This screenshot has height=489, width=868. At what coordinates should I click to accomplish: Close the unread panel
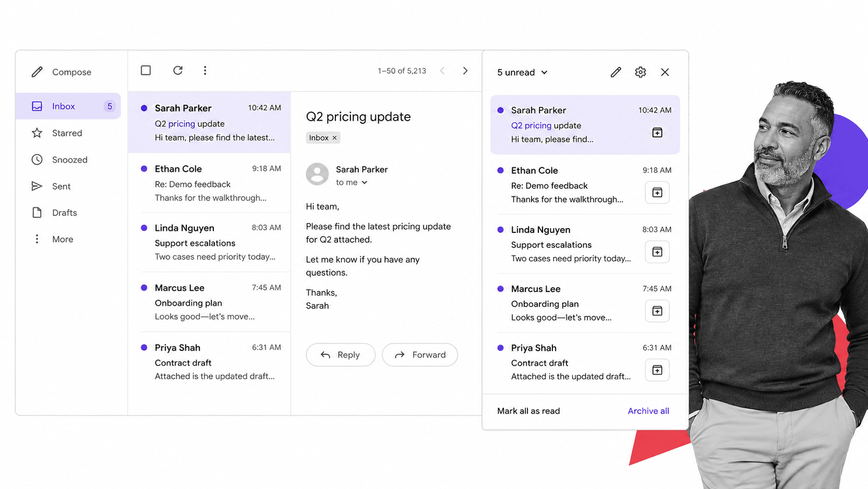click(665, 72)
